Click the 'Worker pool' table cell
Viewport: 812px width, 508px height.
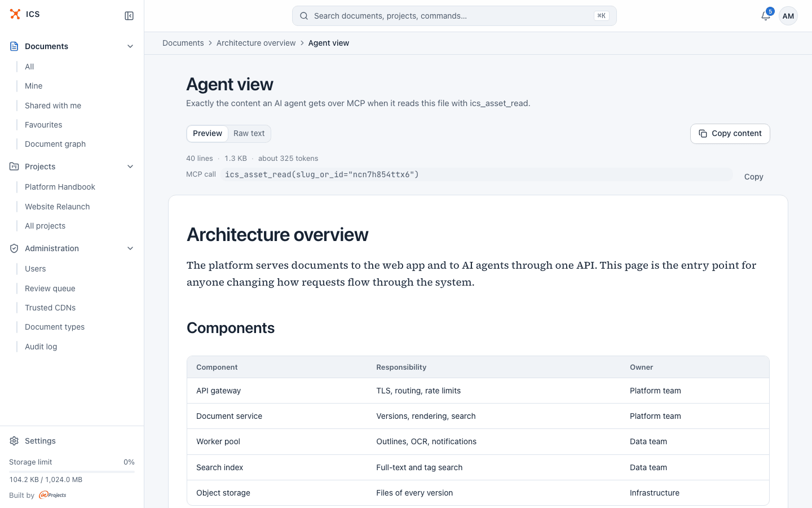point(277,441)
